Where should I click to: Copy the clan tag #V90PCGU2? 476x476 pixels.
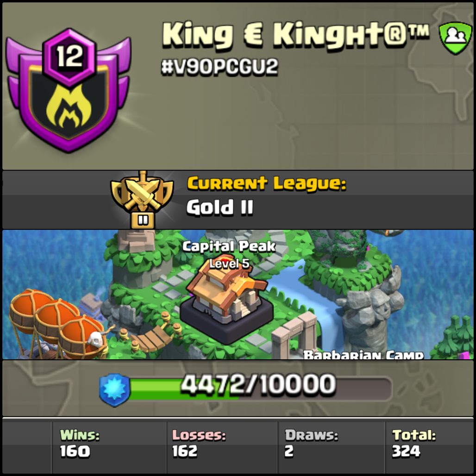[x=219, y=67]
